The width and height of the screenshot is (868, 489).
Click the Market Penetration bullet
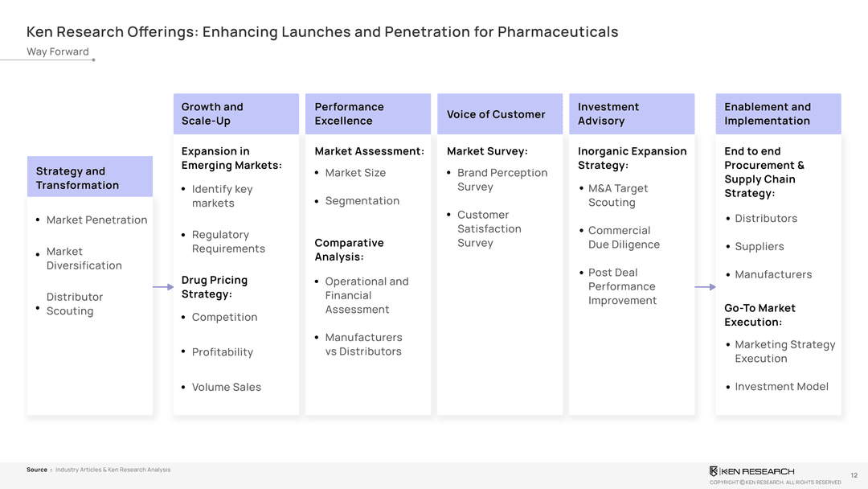click(x=96, y=220)
